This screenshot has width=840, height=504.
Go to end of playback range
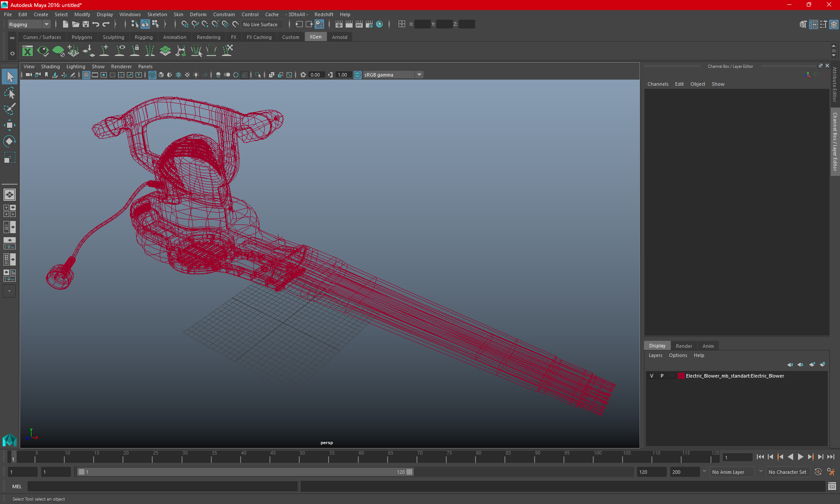(830, 457)
